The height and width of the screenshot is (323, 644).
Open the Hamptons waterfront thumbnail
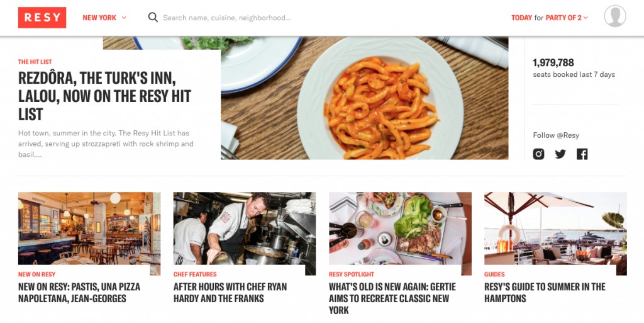click(x=555, y=229)
